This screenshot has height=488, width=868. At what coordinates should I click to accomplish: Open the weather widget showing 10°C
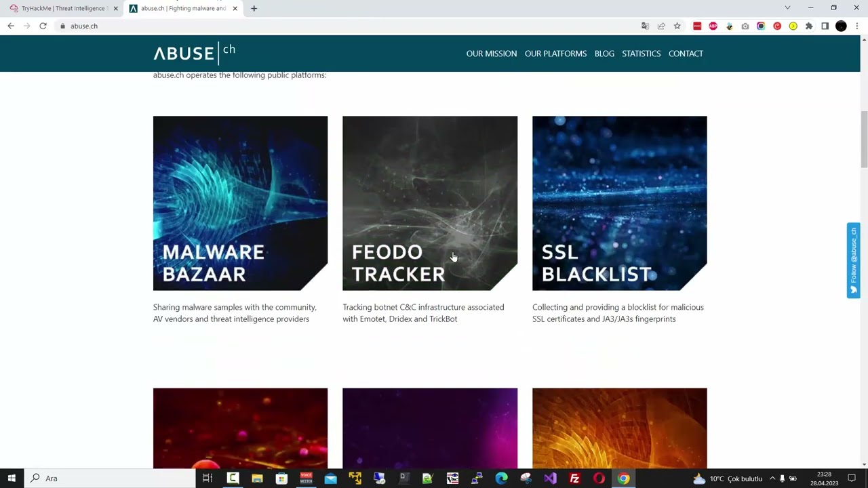click(x=727, y=479)
